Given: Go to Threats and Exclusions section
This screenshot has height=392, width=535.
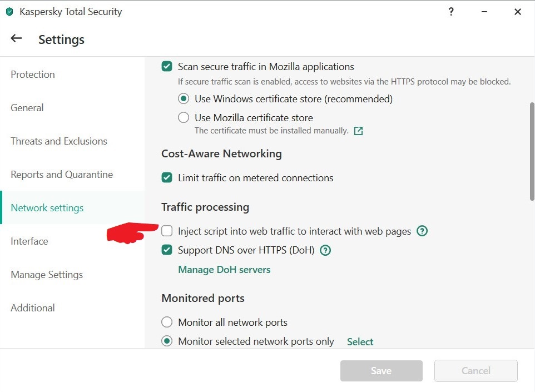Looking at the screenshot, I should 59,141.
